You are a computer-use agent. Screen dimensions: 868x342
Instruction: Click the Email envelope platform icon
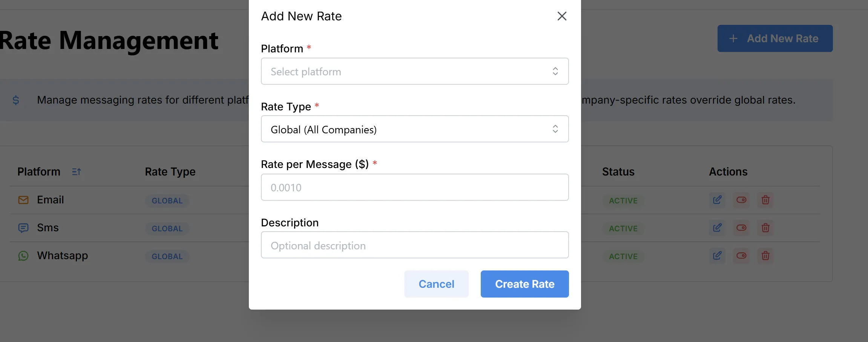23,200
